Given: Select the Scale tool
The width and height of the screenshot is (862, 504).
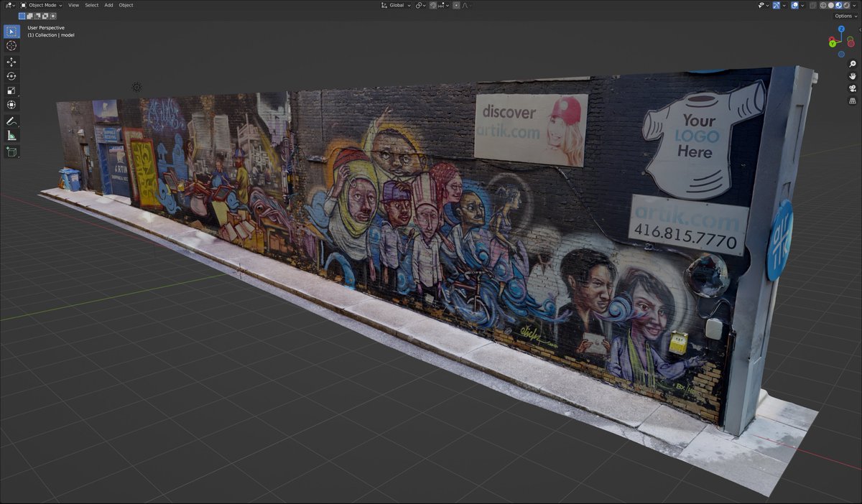Looking at the screenshot, I should [11, 90].
